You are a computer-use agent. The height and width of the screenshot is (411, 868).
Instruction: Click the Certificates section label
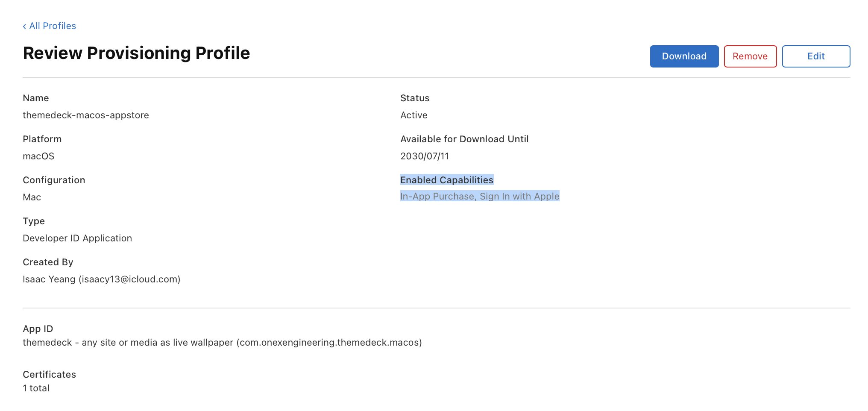49,375
